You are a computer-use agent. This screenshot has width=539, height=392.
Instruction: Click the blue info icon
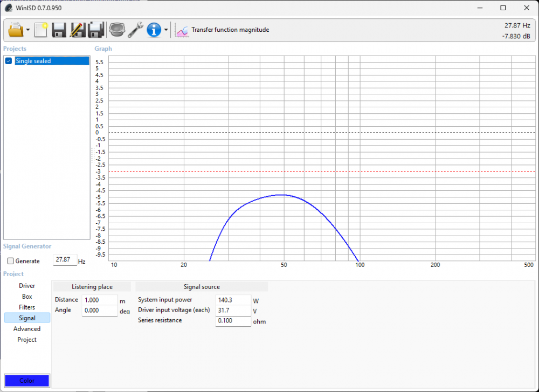(154, 30)
